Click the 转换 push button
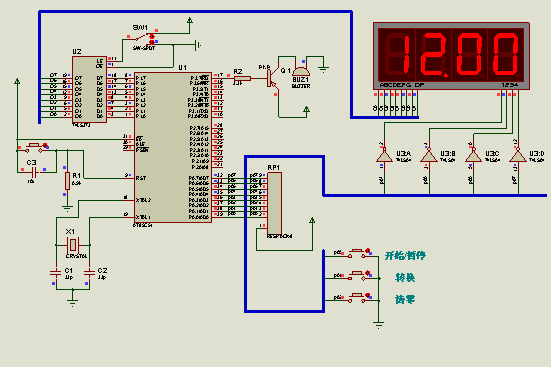Image resolution: width=552 pixels, height=368 pixels. point(358,276)
